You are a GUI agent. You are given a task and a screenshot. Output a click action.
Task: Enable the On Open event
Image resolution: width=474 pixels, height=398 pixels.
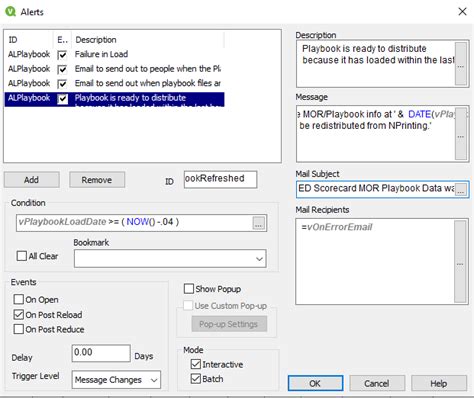coord(19,299)
